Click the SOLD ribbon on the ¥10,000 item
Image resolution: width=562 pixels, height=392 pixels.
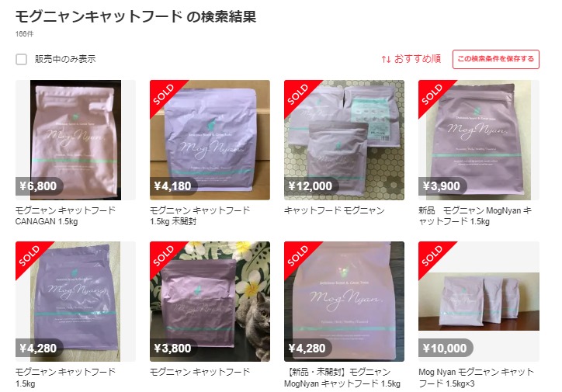click(x=433, y=256)
